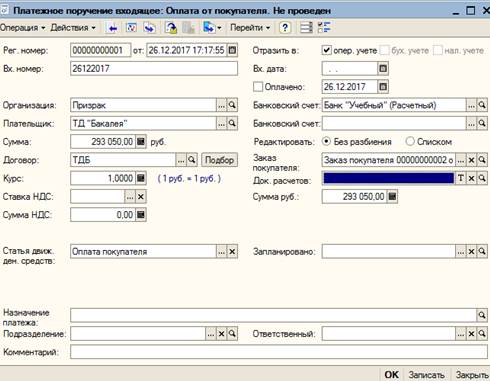490x381 pixels.
Task: Open selection list for Запланировано
Action: point(461,252)
